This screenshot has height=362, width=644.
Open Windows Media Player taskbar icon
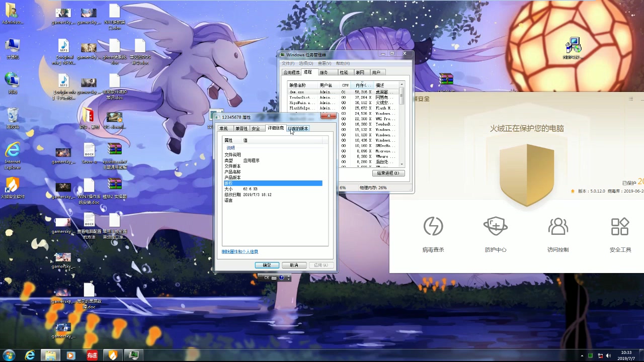70,355
